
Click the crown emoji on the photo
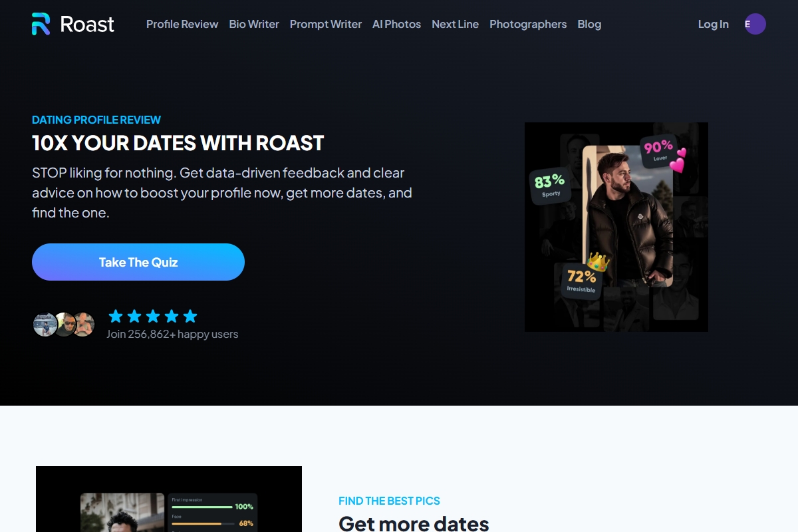tap(598, 261)
